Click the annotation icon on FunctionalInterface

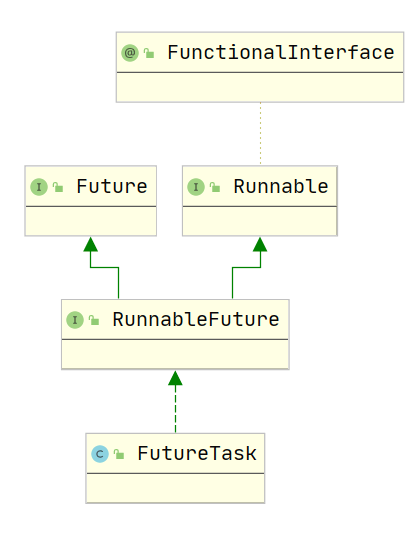coord(130,53)
